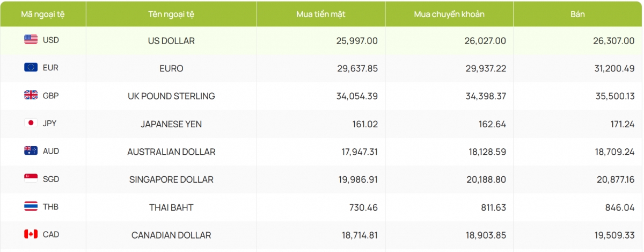
Task: Select the UK POUND STERLING name
Action: point(171,96)
